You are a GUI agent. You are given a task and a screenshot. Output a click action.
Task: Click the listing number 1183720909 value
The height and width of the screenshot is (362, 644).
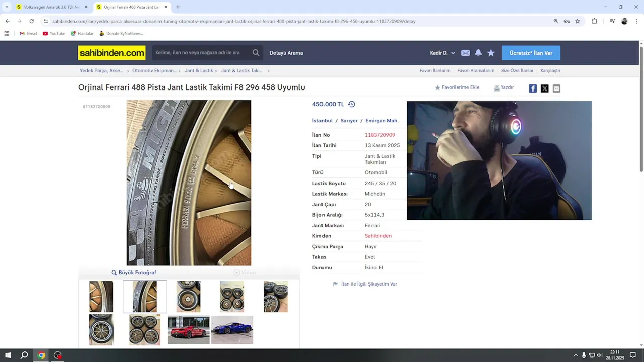(380, 135)
